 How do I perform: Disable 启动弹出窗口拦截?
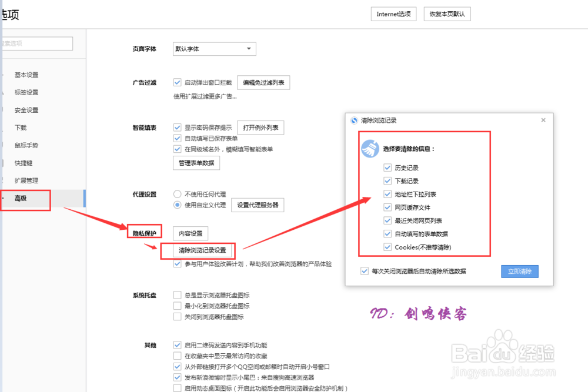[177, 82]
